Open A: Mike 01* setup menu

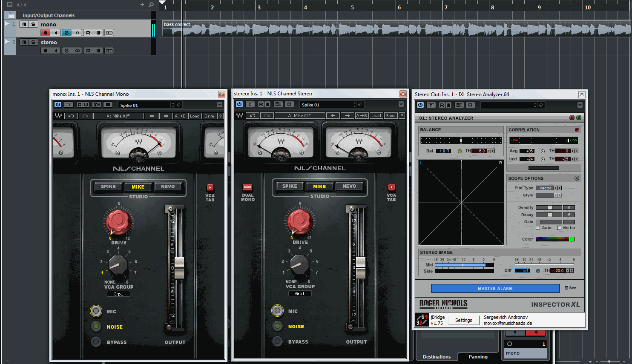(118, 116)
